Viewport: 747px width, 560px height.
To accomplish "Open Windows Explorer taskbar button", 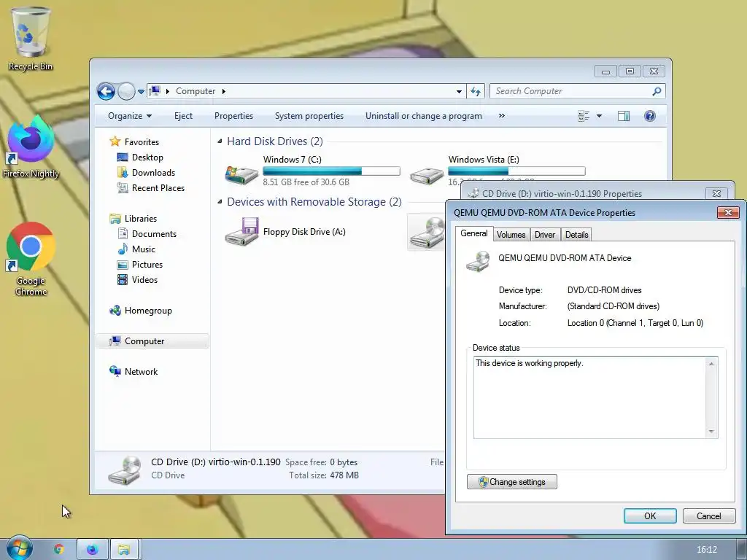I will tap(124, 549).
